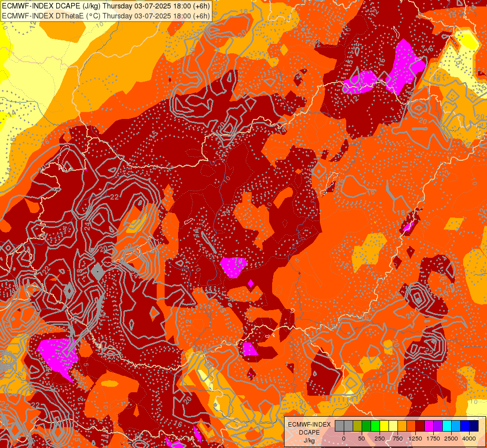Image resolution: width=487 pixels, height=448 pixels.
Task: Pick the pale yellow legend swatch
Action: [x=393, y=426]
